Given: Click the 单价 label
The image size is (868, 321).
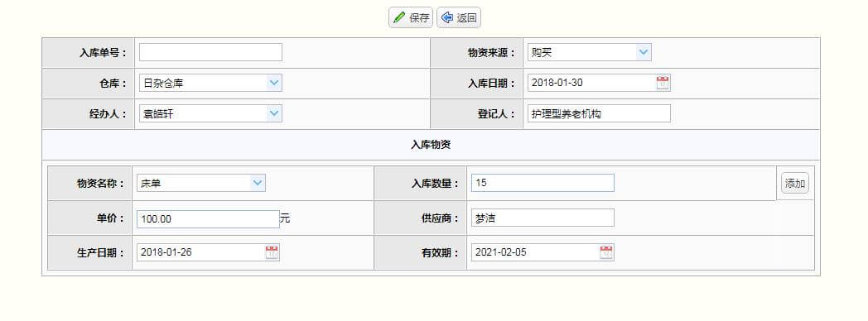Looking at the screenshot, I should [111, 218].
